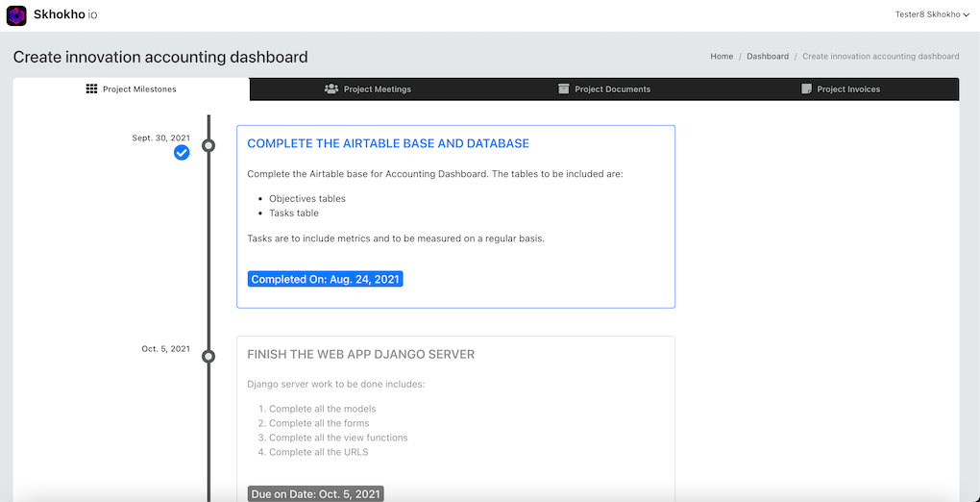Click the Complete all the view functions item
Image resolution: width=980 pixels, height=502 pixels.
pos(338,438)
